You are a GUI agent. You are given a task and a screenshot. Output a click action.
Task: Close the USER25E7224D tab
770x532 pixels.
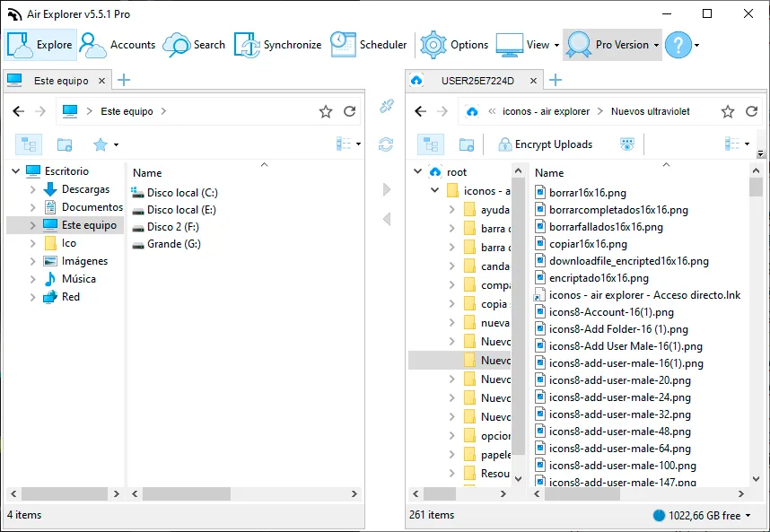533,81
